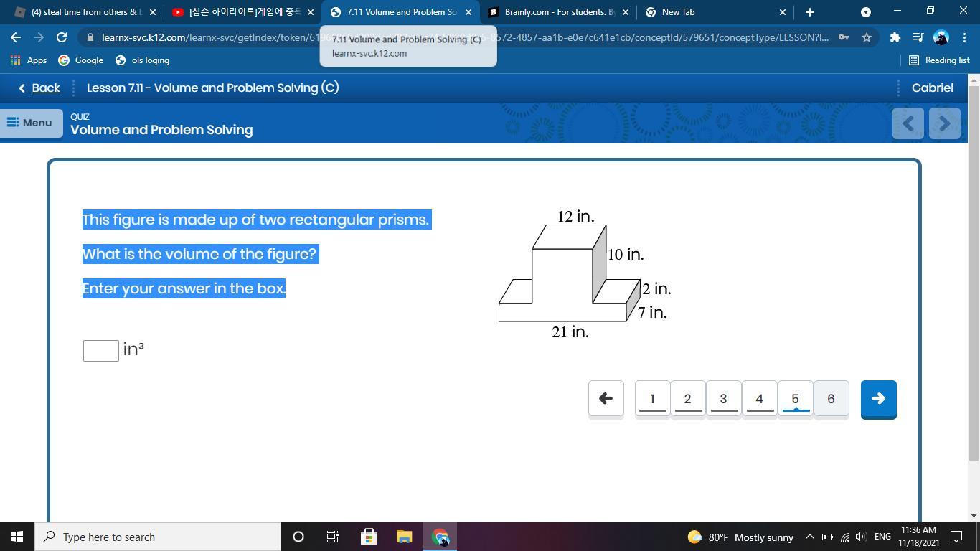Click the address bar URL
980x551 pixels.
pos(465,37)
